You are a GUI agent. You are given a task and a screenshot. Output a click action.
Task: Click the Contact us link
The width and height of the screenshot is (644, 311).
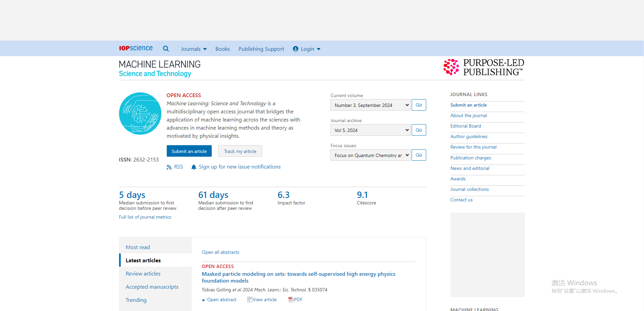(x=462, y=200)
